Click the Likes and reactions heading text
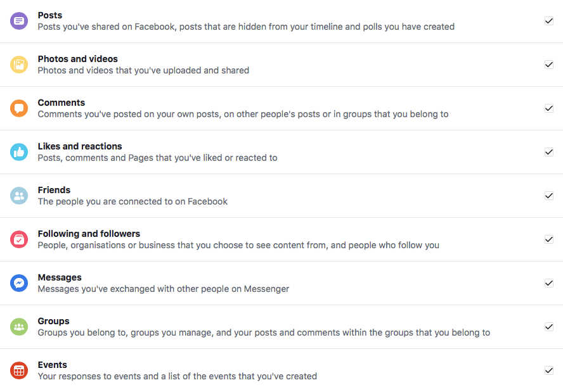 pyautogui.click(x=80, y=146)
